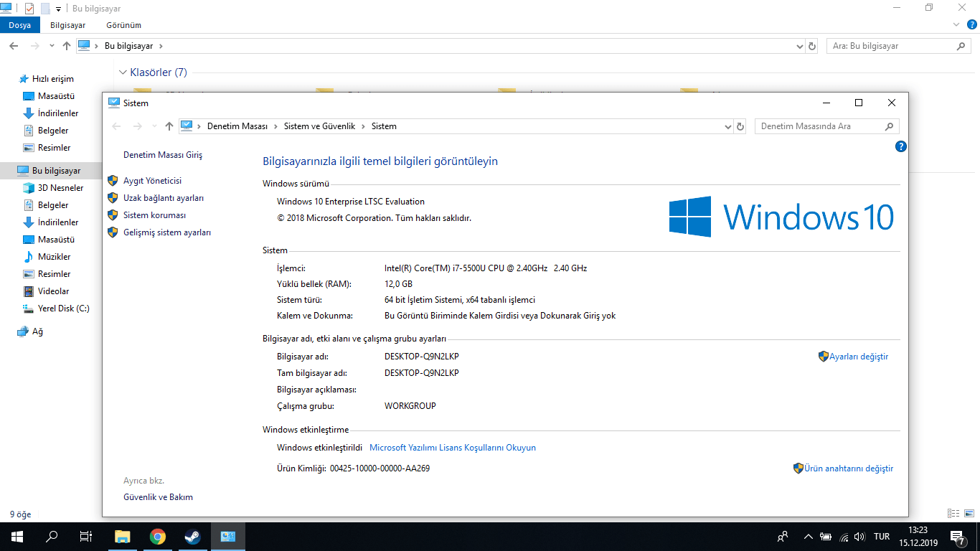
Task: Open the TUR input language indicator
Action: tap(882, 537)
